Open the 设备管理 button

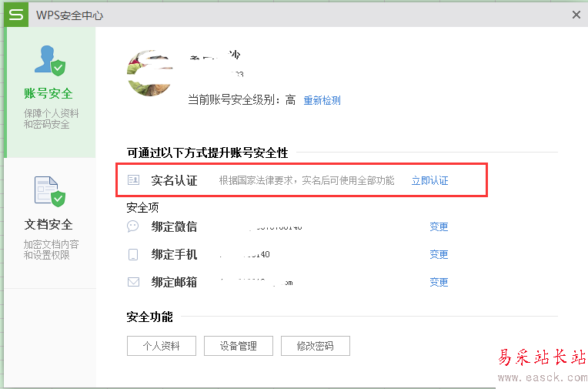tap(238, 346)
